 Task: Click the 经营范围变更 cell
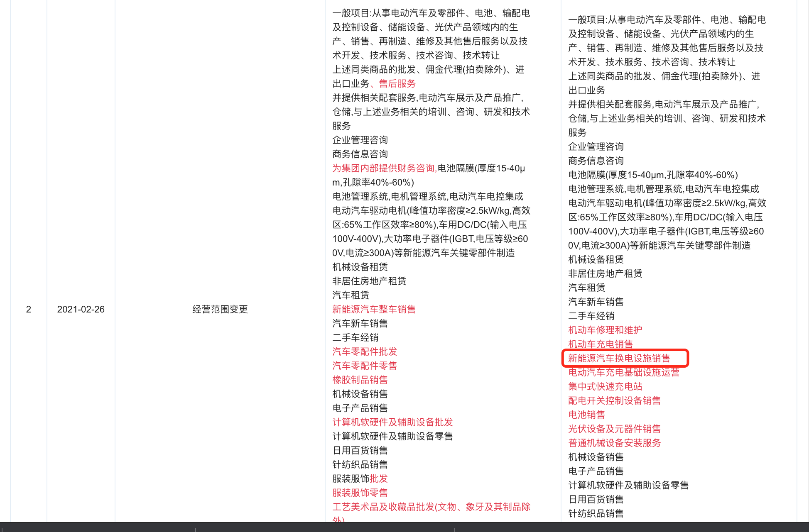[220, 309]
